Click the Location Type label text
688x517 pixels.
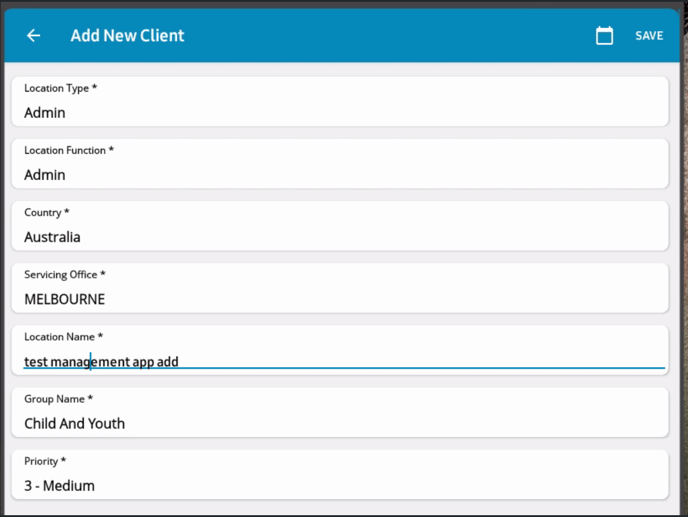[61, 88]
